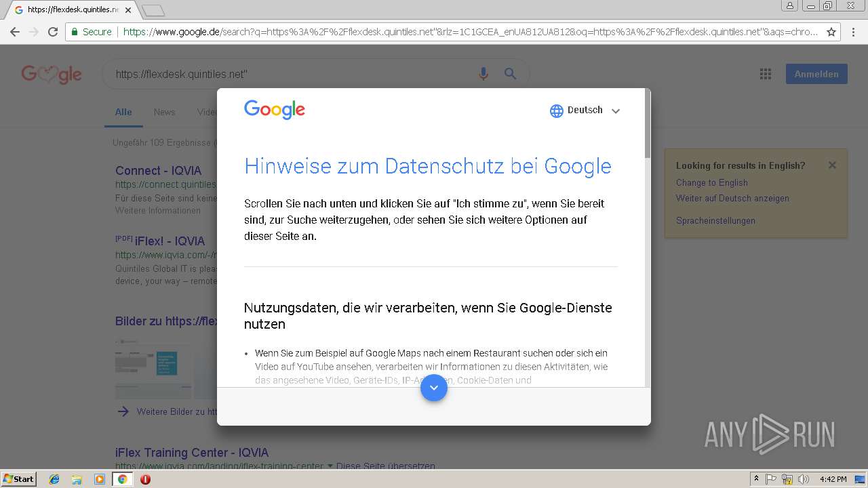Screen dimensions: 868x488
Task: Start voice search with the microphone icon
Action: tap(484, 74)
